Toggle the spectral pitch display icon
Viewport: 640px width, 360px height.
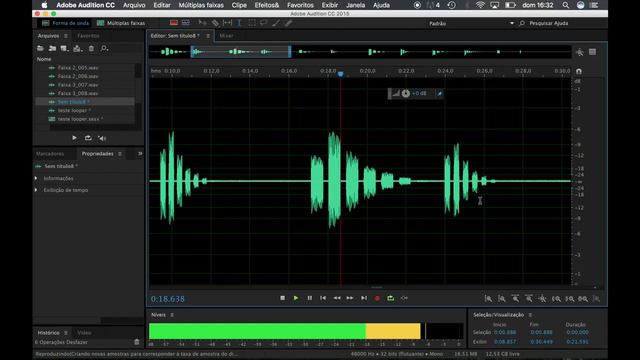click(186, 23)
